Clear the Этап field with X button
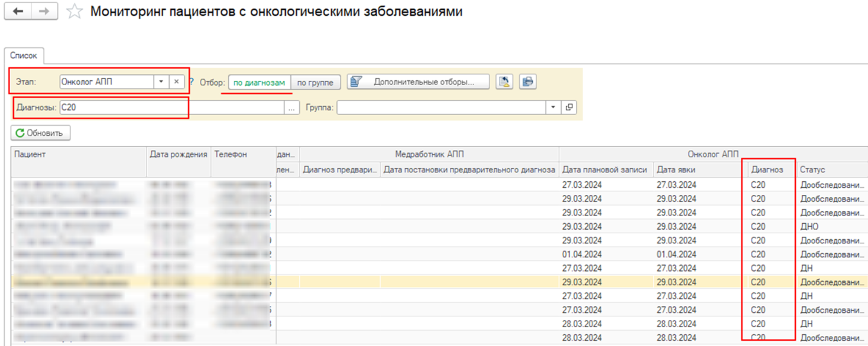868x346 pixels. (176, 82)
